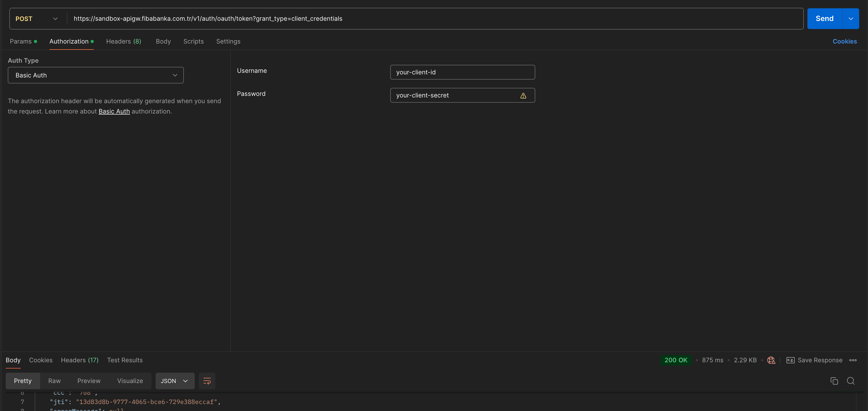Open response more options menu
The width and height of the screenshot is (868, 411).
[853, 360]
